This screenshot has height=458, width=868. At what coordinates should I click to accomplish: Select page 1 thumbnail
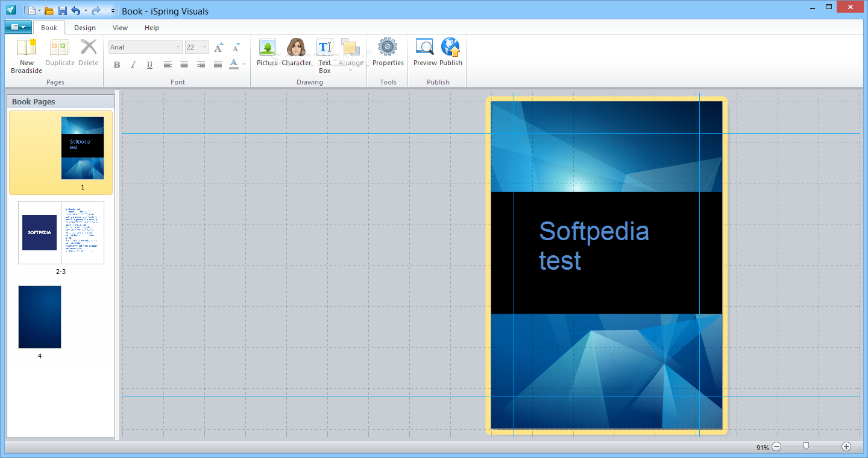(83, 148)
